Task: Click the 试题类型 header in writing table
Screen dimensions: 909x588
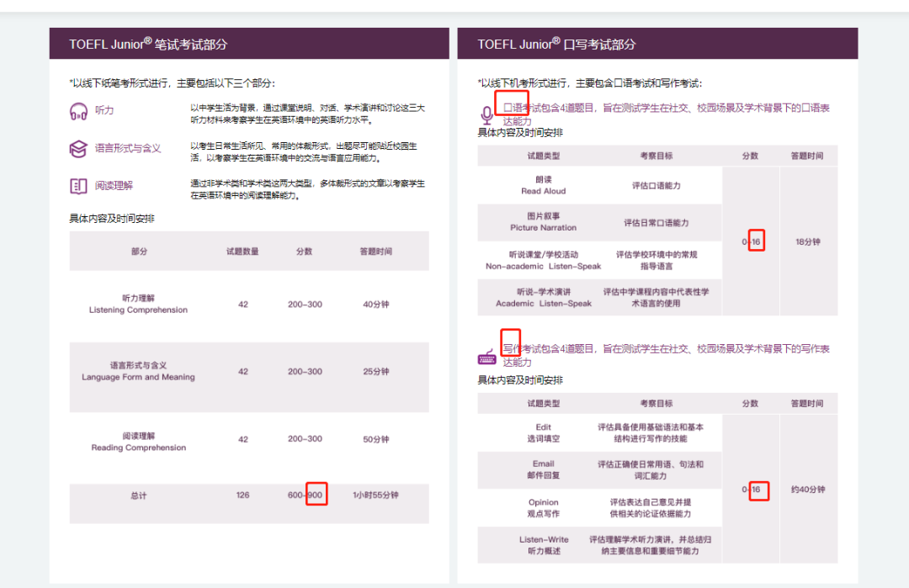Action: 544,403
